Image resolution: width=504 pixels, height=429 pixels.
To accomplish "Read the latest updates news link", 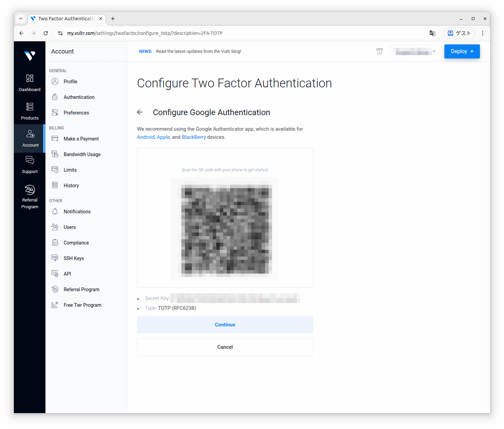I will point(199,51).
